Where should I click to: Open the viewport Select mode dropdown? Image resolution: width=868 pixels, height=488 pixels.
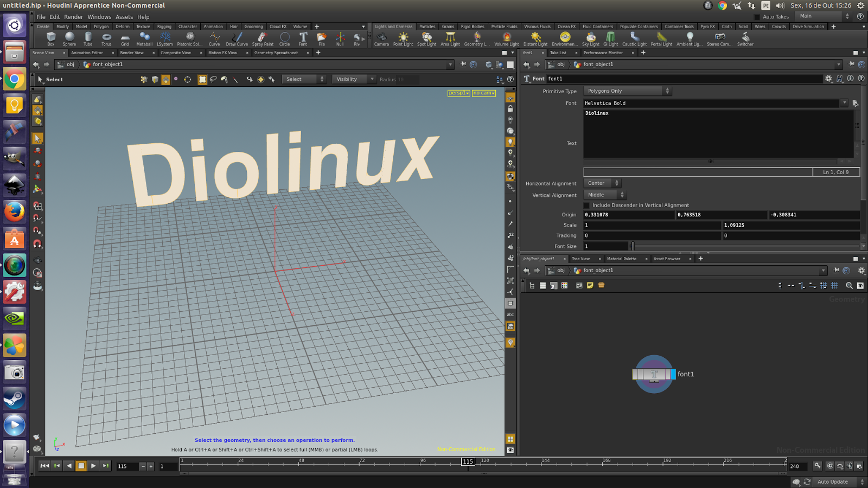pyautogui.click(x=304, y=79)
